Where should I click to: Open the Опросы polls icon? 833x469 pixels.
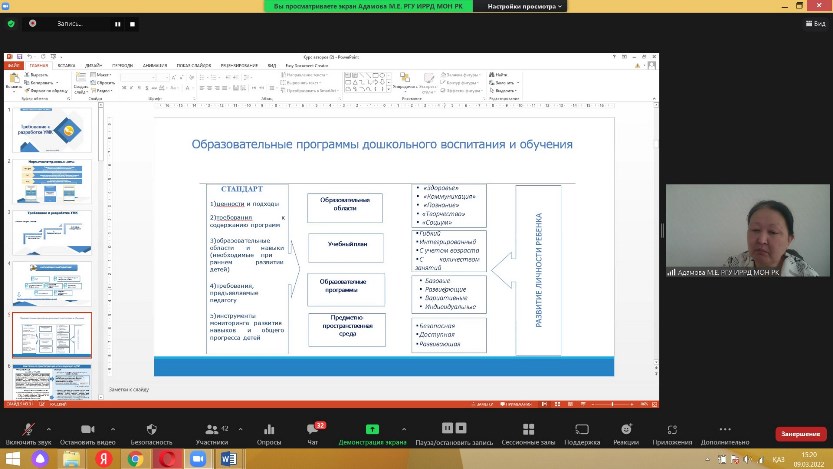(269, 430)
